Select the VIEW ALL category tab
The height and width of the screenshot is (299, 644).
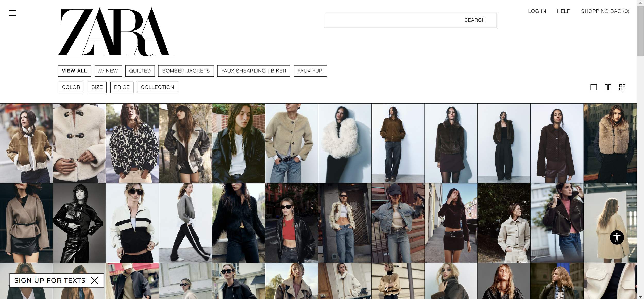click(x=74, y=71)
